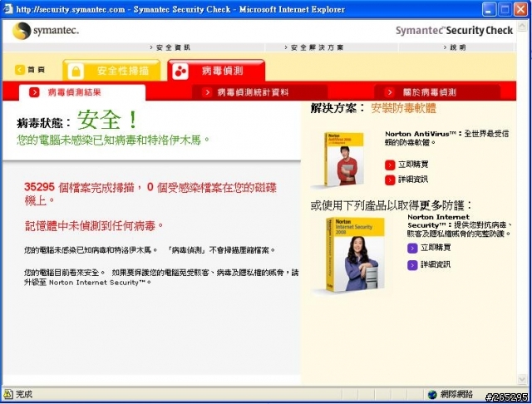The height and width of the screenshot is (404, 532).
Task: Maximize the Internet Explorer window
Action: (x=505, y=9)
